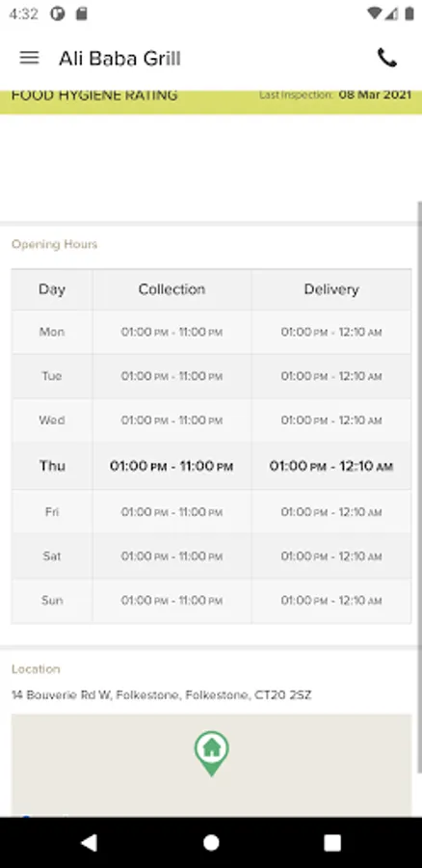Tap the Ali Baba Grill title
The width and height of the screenshot is (422, 868).
pyautogui.click(x=120, y=58)
